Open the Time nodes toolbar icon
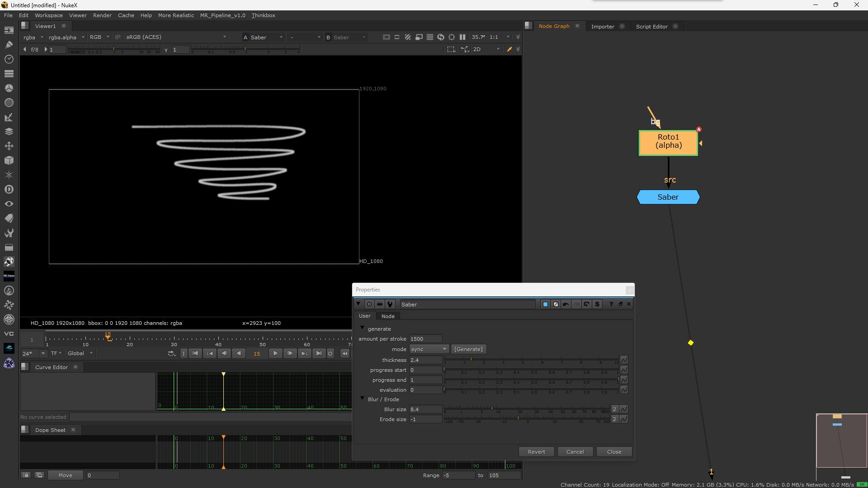Viewport: 868px width, 488px height. point(9,59)
